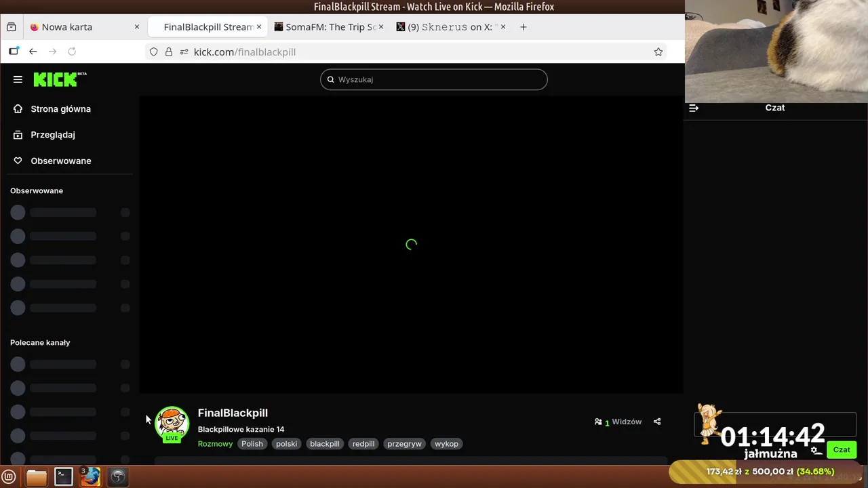Select the polski tag
The height and width of the screenshot is (488, 868).
[286, 444]
